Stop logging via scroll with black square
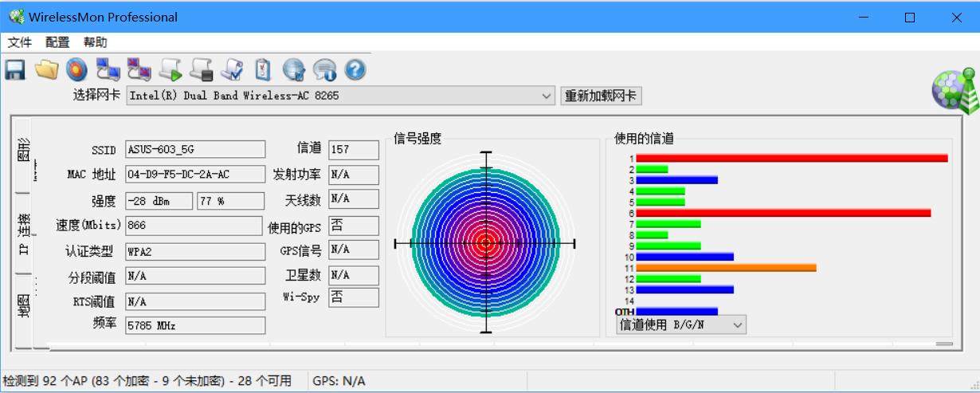Screen dimensions: 980x393 202,70
